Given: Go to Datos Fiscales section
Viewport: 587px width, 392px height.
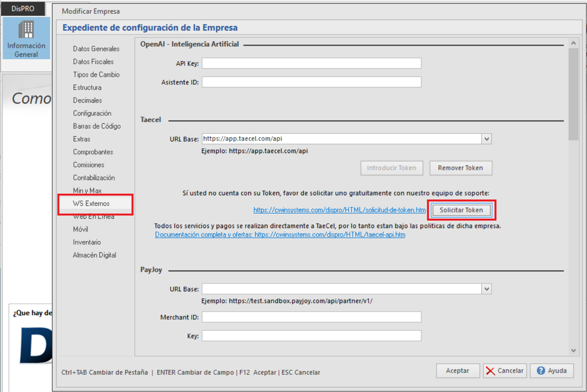Looking at the screenshot, I should pos(93,62).
